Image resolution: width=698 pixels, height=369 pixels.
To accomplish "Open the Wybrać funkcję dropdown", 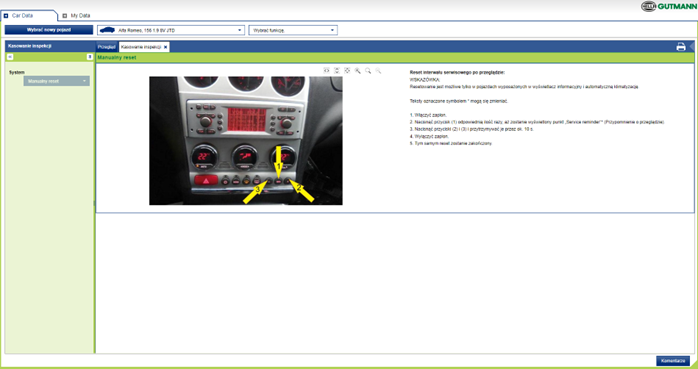I will (293, 30).
